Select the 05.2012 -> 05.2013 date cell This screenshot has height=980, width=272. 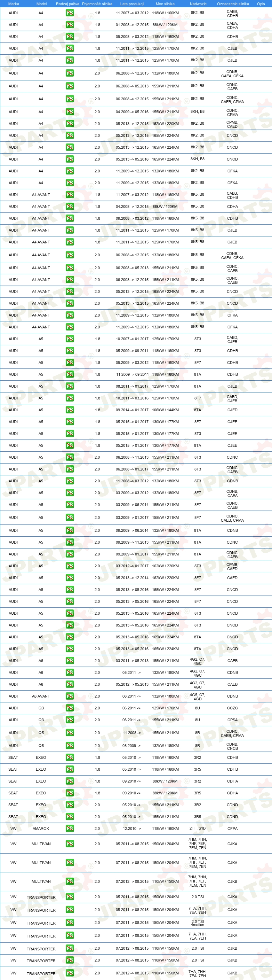(132, 684)
